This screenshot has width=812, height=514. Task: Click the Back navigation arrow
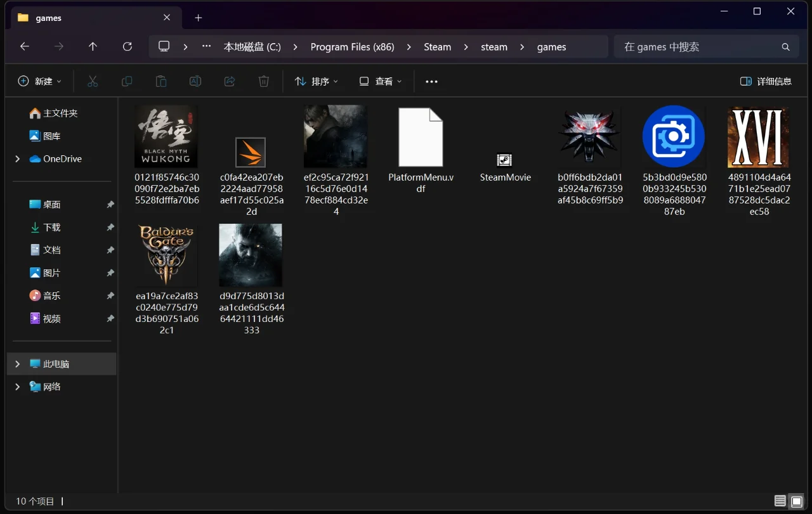(x=24, y=47)
